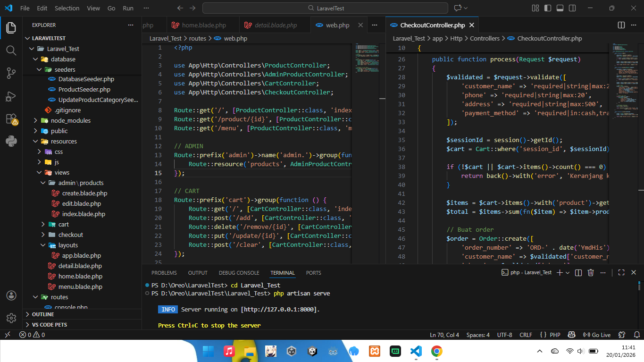
Task: Open the Search view in activity bar
Action: point(11,50)
